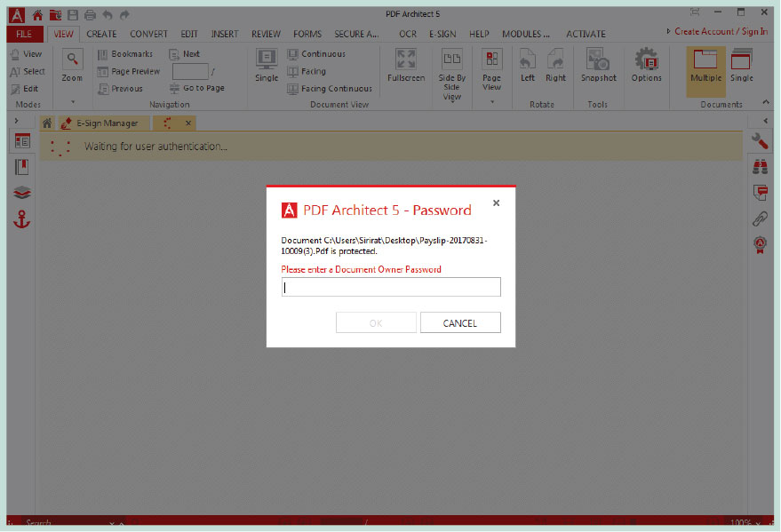
Task: Open the CONVERT ribbon tab
Action: tap(148, 35)
